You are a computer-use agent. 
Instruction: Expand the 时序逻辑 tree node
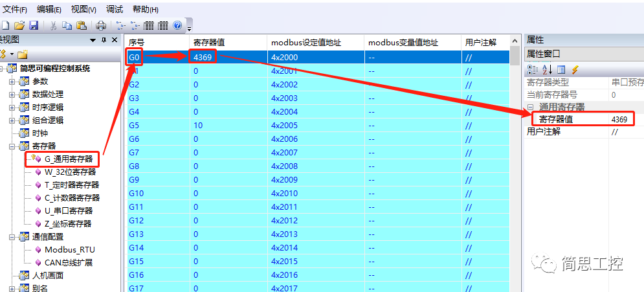pos(12,107)
